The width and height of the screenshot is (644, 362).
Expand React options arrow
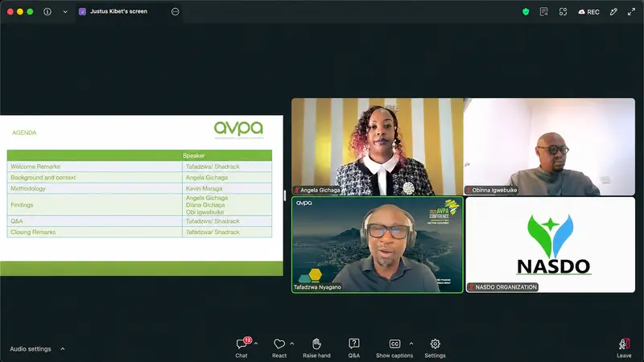pos(292,343)
